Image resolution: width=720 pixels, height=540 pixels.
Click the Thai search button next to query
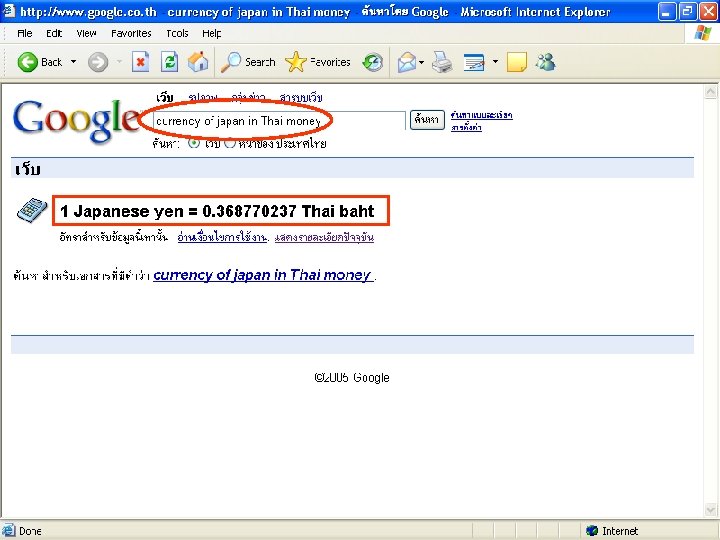tap(427, 120)
